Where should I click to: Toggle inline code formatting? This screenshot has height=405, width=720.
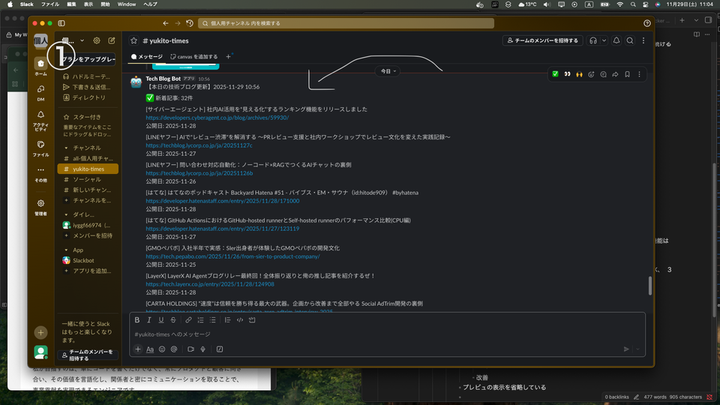point(240,320)
